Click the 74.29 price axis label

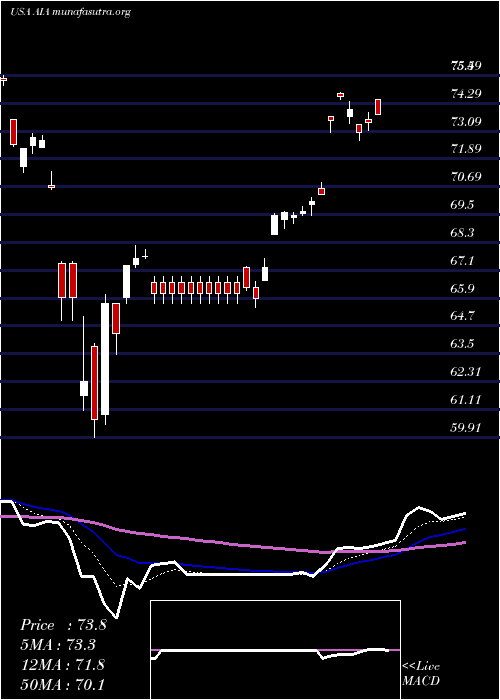[x=466, y=93]
